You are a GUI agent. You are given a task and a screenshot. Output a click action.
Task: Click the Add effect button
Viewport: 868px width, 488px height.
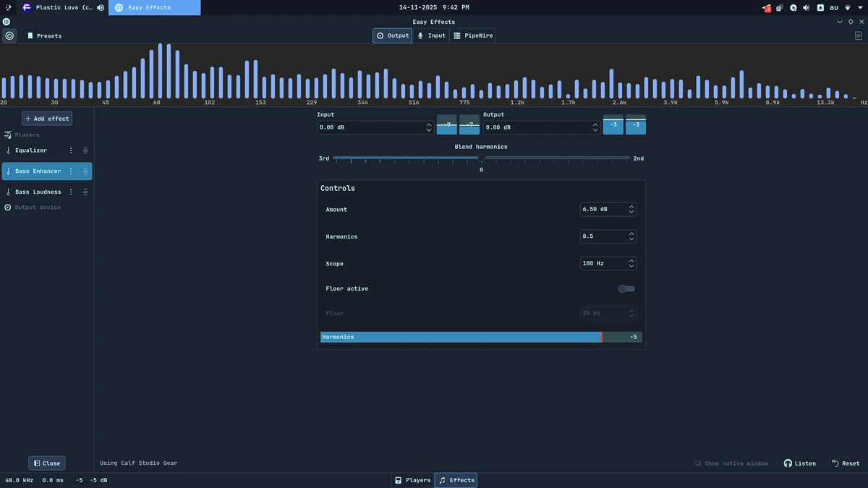pyautogui.click(x=47, y=119)
